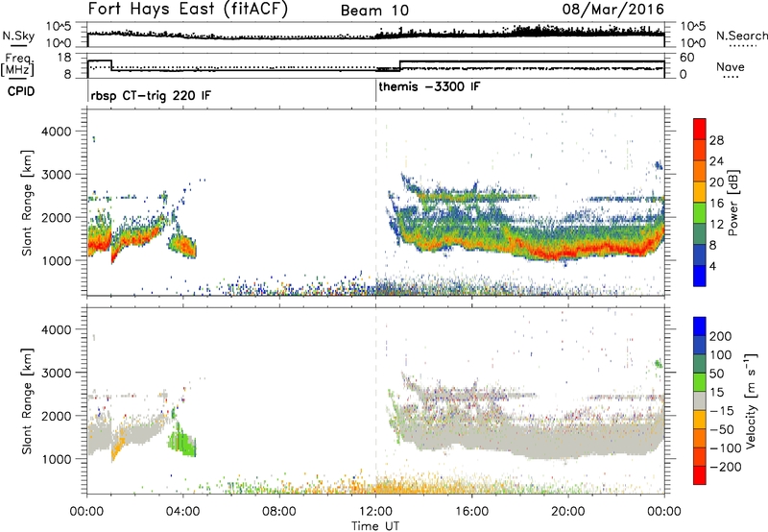This screenshot has height=532, width=768.
Task: Click the power panel 'Slant Range [km]' label
Action: pyautogui.click(x=27, y=203)
